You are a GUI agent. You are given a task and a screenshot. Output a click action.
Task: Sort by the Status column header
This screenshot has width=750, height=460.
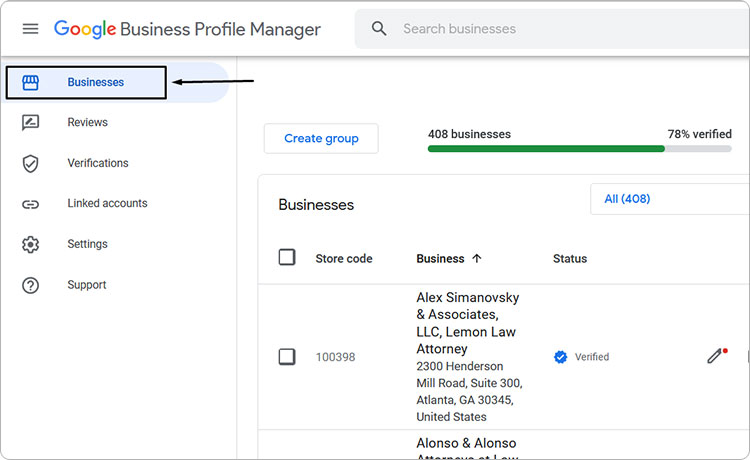coord(570,259)
